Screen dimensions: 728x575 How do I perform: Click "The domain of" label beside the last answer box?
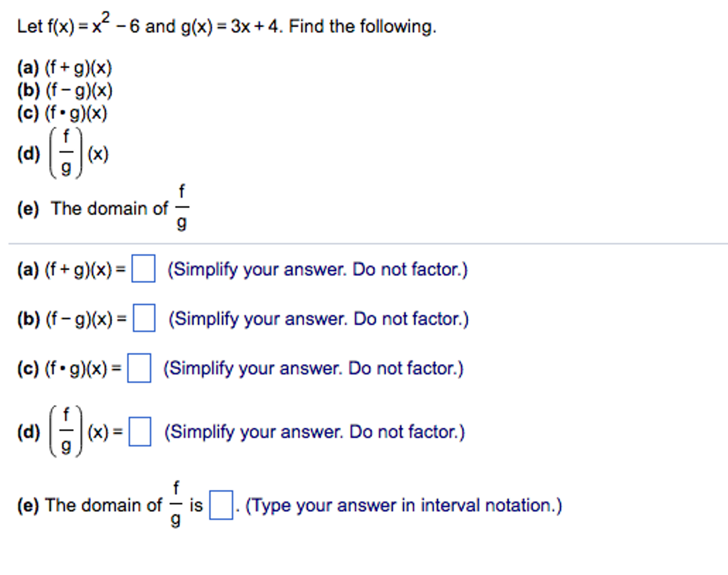pos(103,505)
